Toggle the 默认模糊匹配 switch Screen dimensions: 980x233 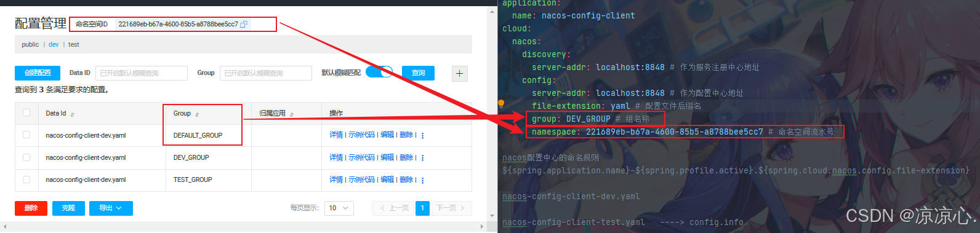click(x=379, y=72)
